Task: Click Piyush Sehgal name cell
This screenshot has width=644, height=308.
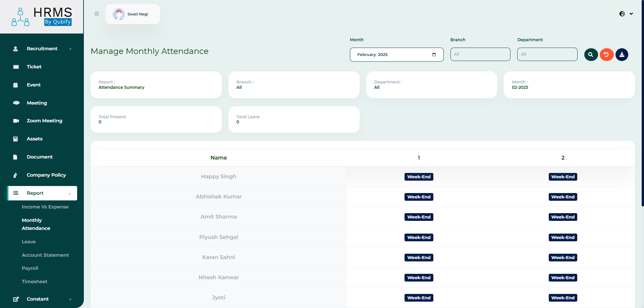Action: pyautogui.click(x=219, y=237)
